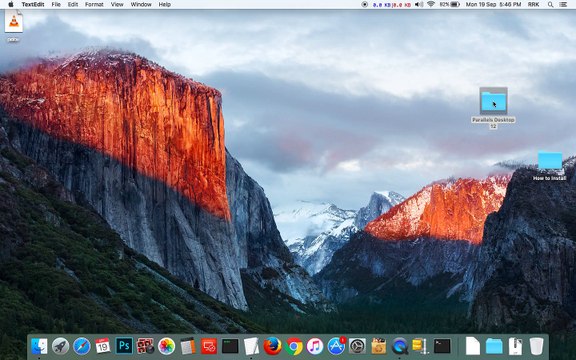The image size is (576, 360).
Task: Open the Terminal prompt icon right of the archive utility
Action: coord(442,346)
